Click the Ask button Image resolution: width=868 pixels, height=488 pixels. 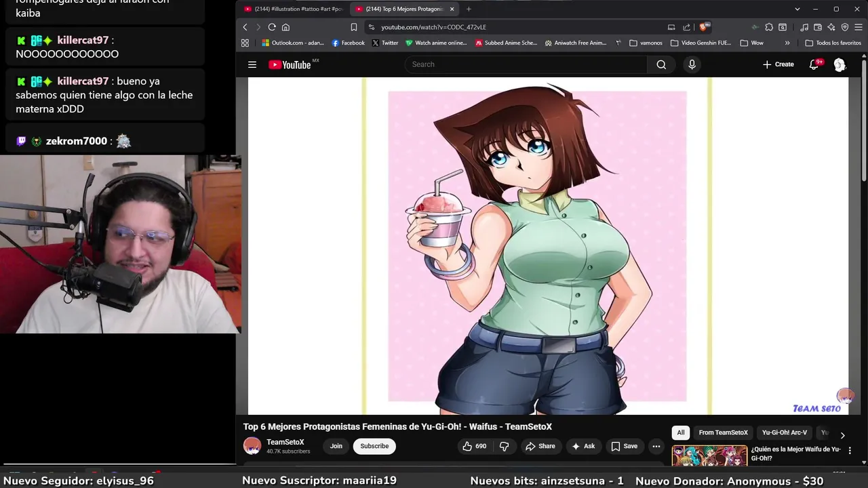tap(583, 446)
